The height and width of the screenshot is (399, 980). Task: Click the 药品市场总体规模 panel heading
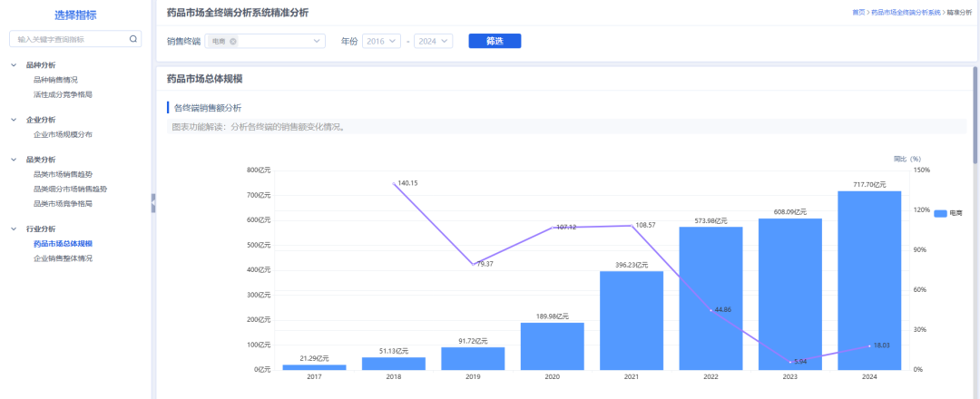pos(204,79)
